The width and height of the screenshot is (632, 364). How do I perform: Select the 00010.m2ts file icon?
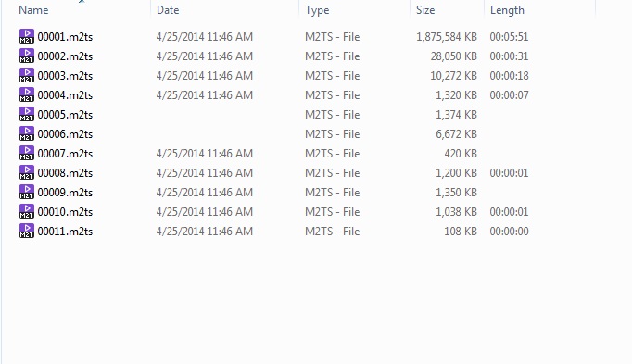click(27, 211)
